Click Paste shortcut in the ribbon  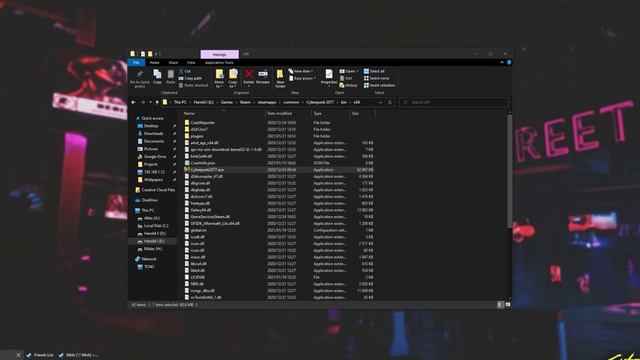(193, 85)
